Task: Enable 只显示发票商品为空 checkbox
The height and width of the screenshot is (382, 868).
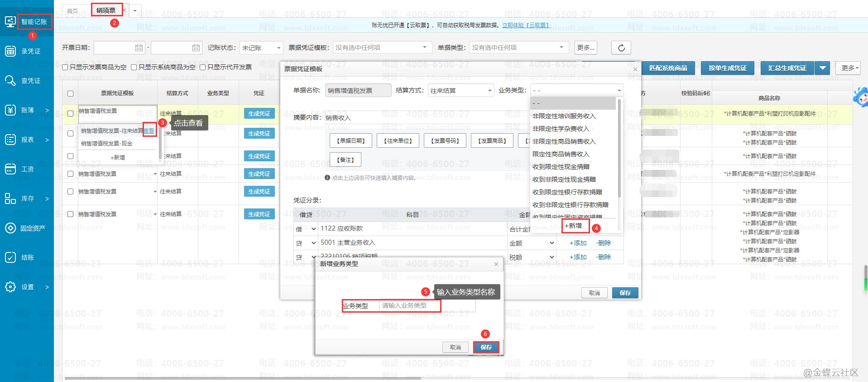Action: click(65, 68)
